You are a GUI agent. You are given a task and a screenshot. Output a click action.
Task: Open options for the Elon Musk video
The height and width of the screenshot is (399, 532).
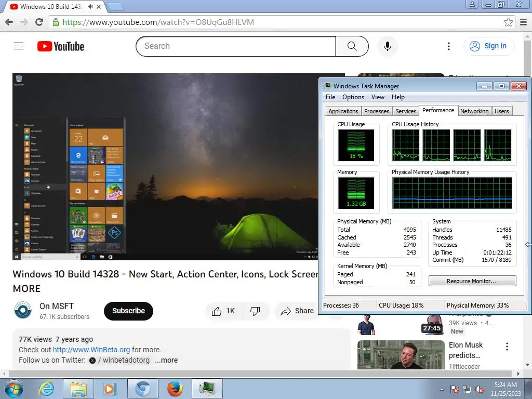tap(507, 347)
